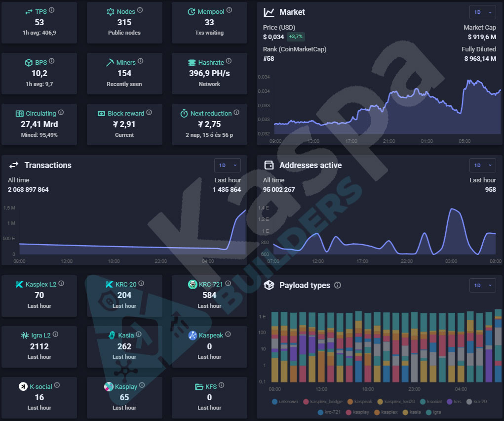Click the Hashrate info icon
The image size is (504, 421).
click(x=229, y=61)
